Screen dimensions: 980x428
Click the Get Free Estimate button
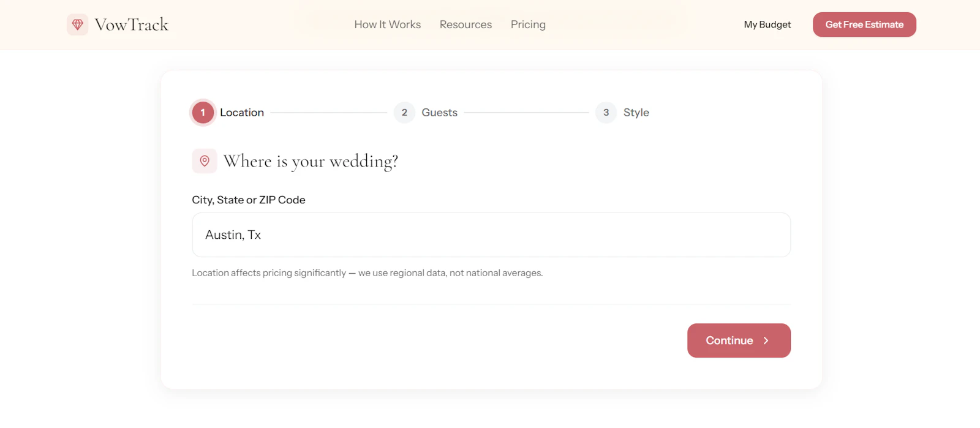(x=864, y=24)
